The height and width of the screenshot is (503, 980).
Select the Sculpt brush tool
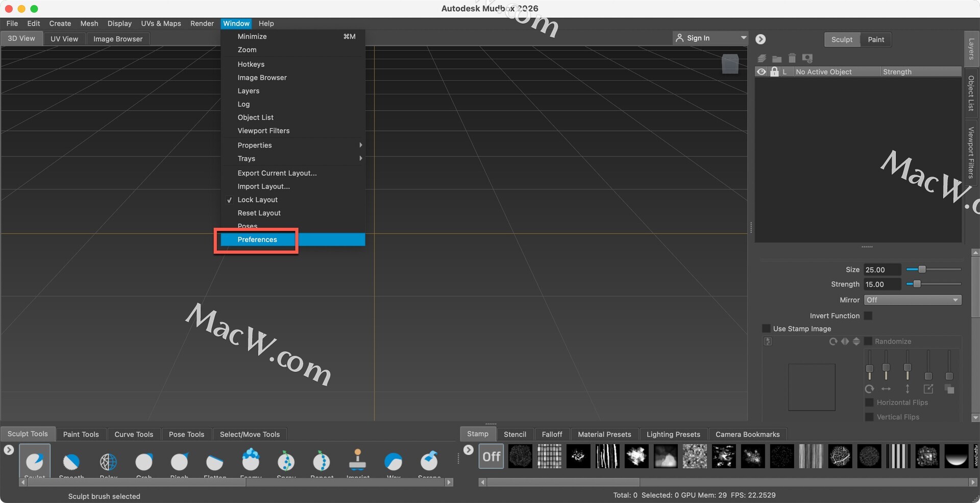pos(35,462)
